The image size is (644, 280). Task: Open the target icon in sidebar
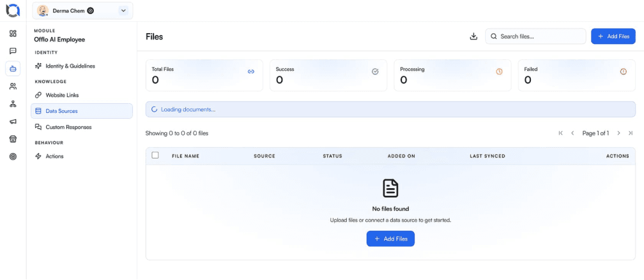[x=13, y=157]
